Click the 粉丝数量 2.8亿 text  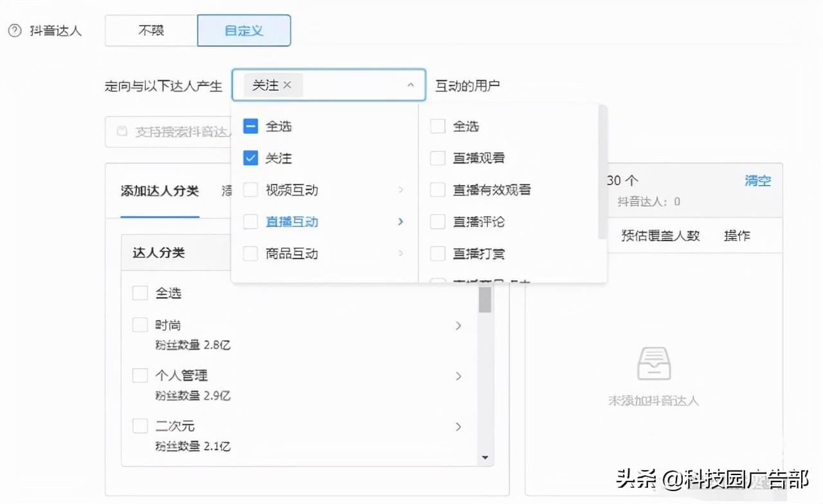[x=193, y=345]
